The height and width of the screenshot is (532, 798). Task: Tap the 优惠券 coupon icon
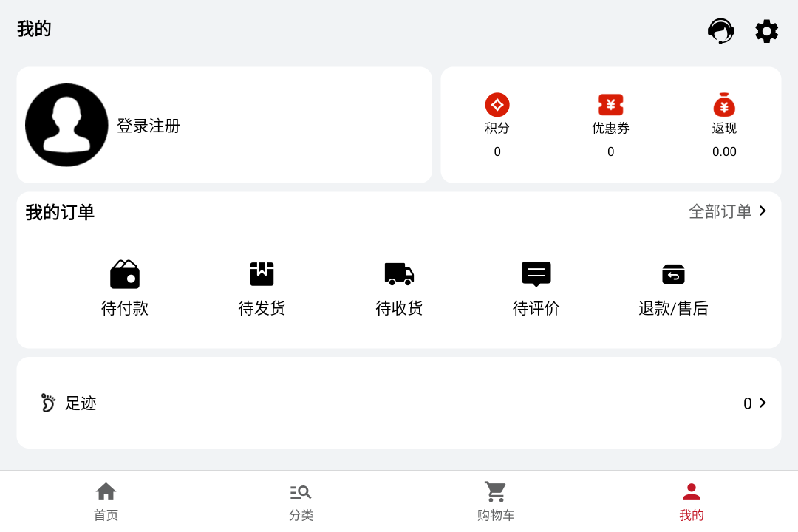(611, 105)
